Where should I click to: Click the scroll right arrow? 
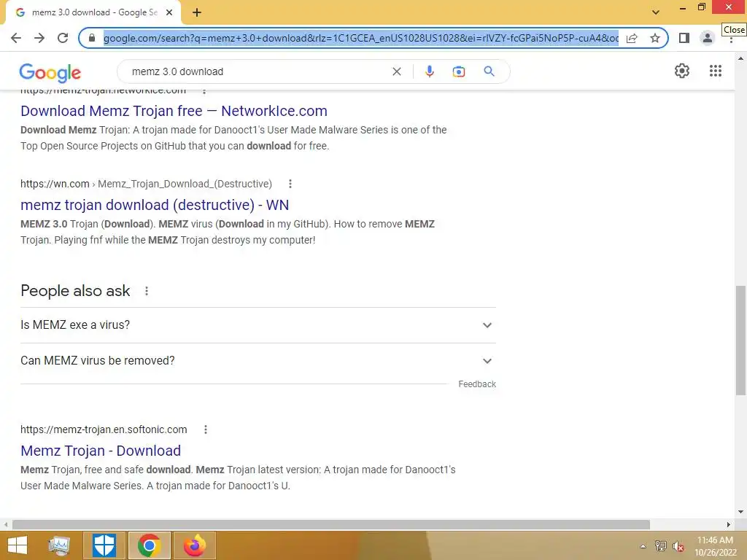[x=729, y=524]
